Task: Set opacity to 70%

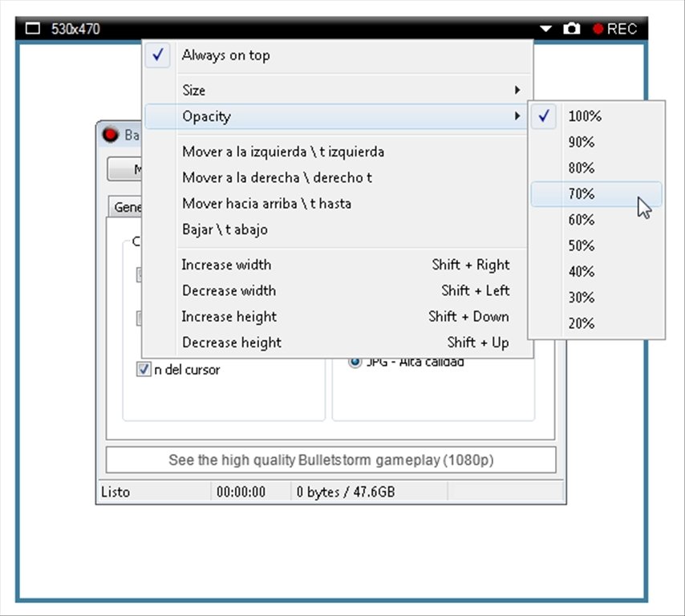Action: [596, 194]
